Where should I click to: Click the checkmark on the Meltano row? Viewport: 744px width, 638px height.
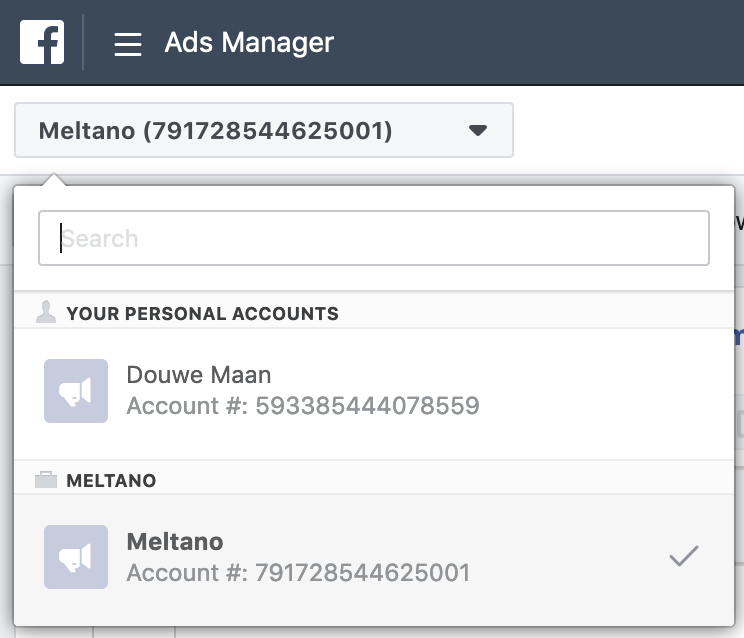tap(684, 557)
